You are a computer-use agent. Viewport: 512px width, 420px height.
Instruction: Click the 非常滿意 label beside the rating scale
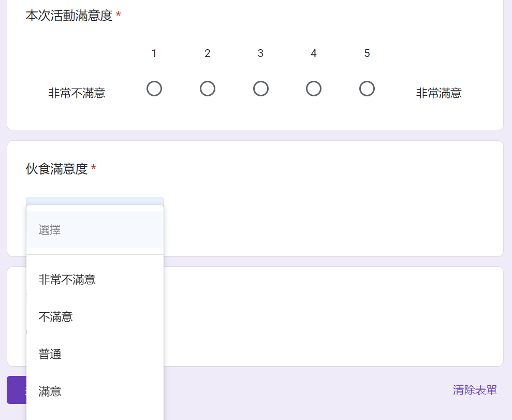tap(438, 93)
